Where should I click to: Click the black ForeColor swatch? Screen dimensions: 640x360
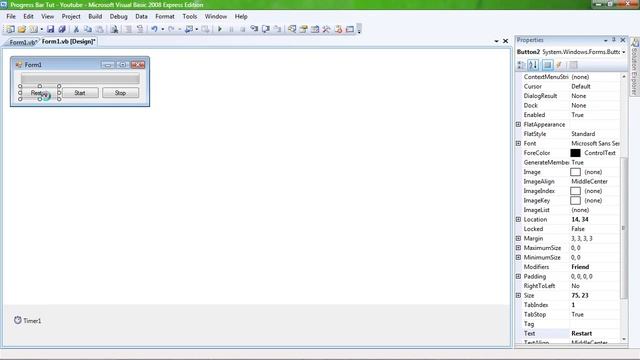(575, 153)
